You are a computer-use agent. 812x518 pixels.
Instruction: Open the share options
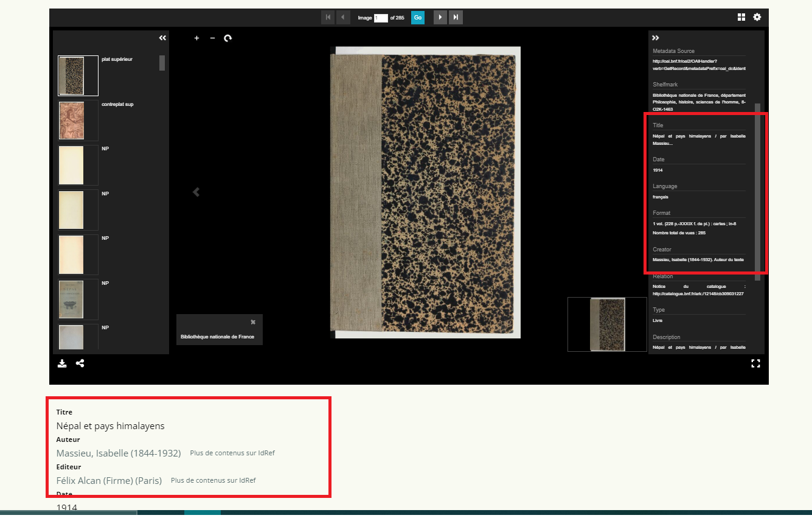(80, 364)
